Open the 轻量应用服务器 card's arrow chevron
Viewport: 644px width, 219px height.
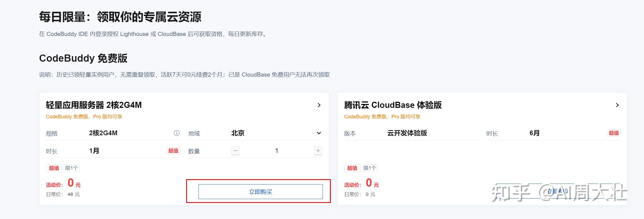[319, 105]
